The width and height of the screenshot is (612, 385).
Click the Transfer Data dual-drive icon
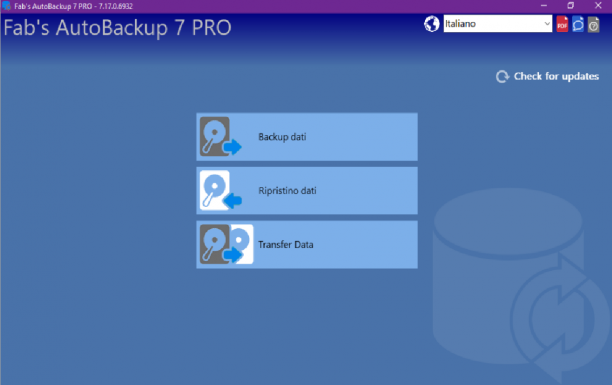[226, 244]
